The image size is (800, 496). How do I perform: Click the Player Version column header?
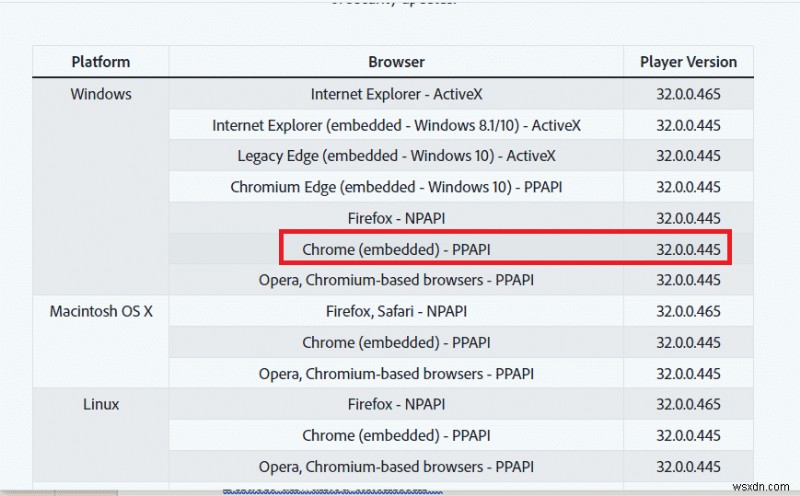pos(688,62)
